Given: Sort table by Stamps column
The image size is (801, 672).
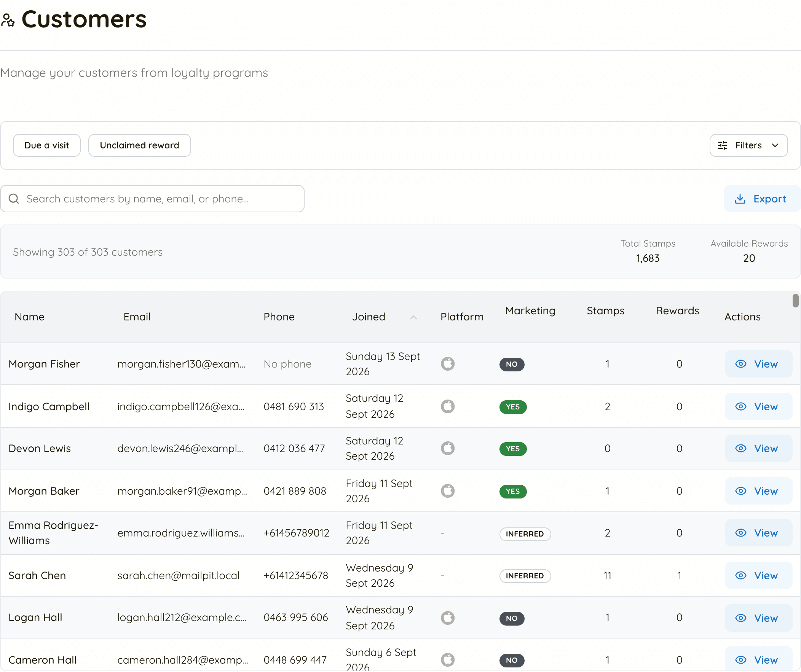Looking at the screenshot, I should click(605, 311).
